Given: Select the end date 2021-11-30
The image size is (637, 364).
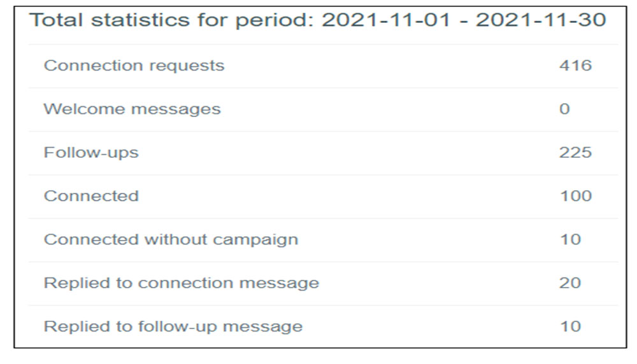Looking at the screenshot, I should click(x=541, y=20).
